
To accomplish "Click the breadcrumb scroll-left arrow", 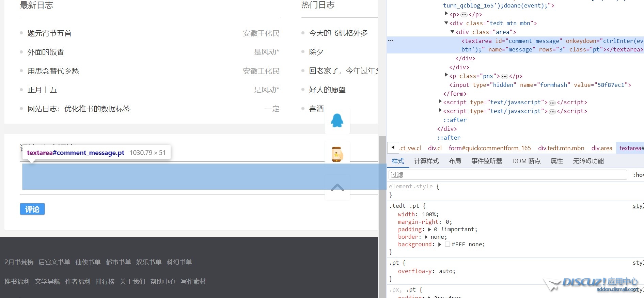I will click(x=393, y=148).
